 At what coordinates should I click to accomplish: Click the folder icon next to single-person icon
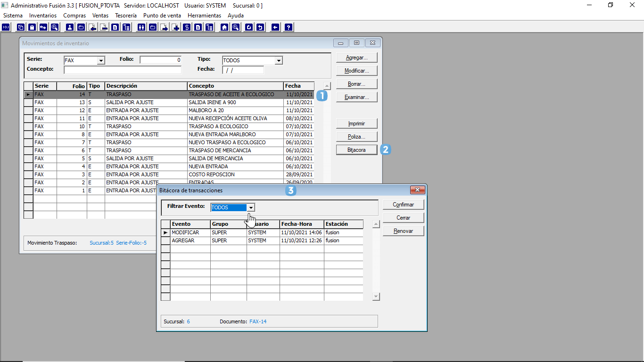click(x=81, y=27)
